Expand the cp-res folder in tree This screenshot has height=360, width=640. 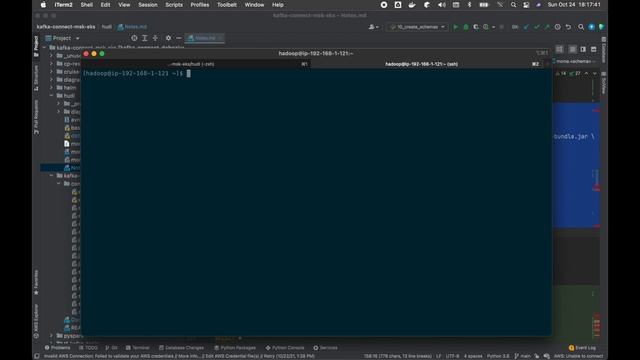51,64
